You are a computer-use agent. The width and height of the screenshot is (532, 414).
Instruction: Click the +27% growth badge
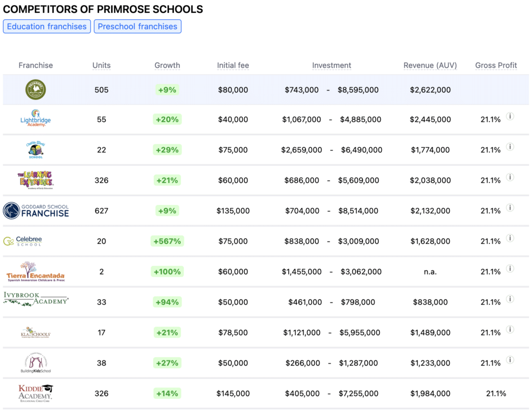click(x=167, y=363)
